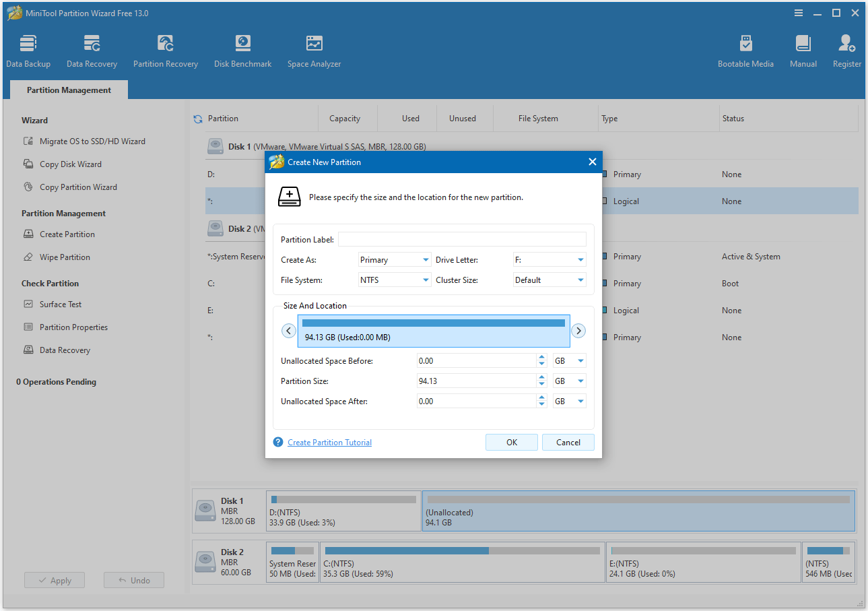Open Partition Recovery
868x611 pixels.
point(166,49)
